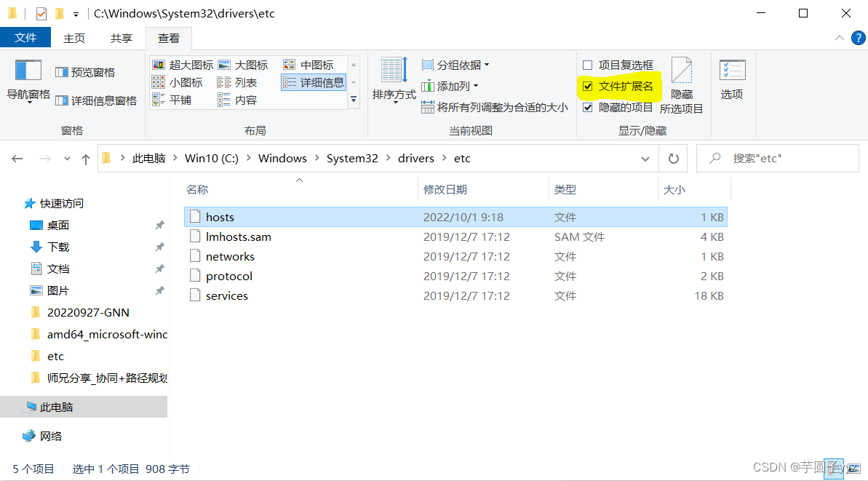Open Quick access (快速访问) in sidebar

[54, 203]
